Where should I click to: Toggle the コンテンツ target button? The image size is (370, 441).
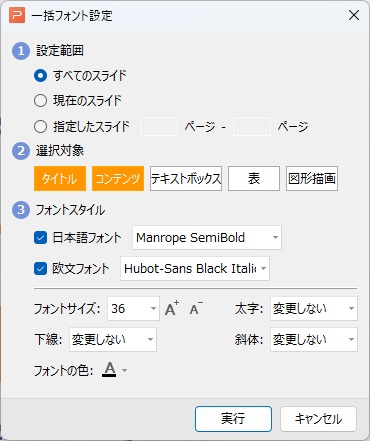tap(118, 179)
